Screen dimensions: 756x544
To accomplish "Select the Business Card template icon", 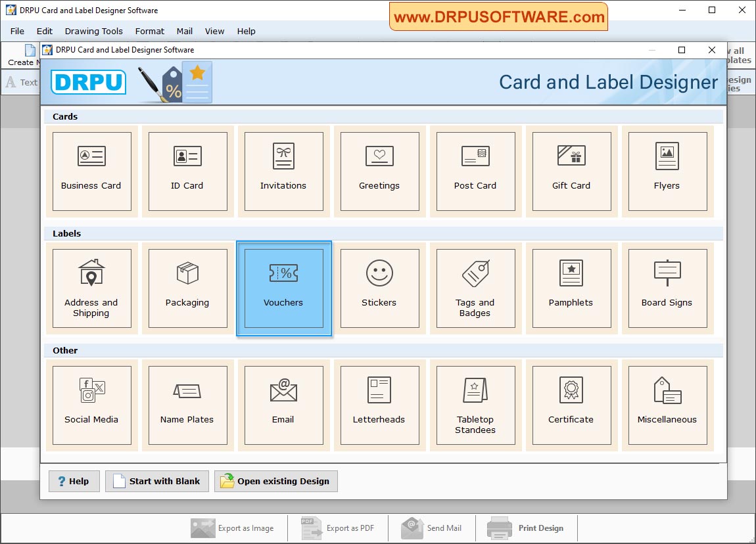I will pos(92,171).
